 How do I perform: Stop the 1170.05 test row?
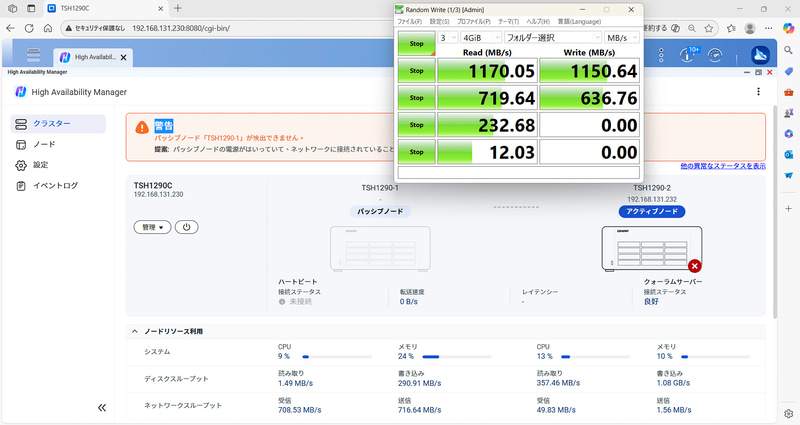click(416, 70)
